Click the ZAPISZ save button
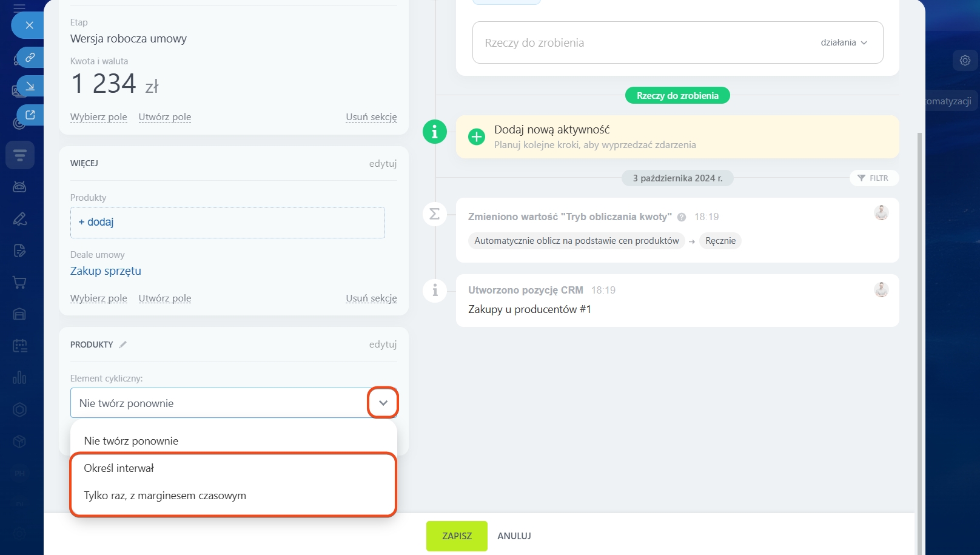This screenshot has width=980, height=555. pos(457,536)
